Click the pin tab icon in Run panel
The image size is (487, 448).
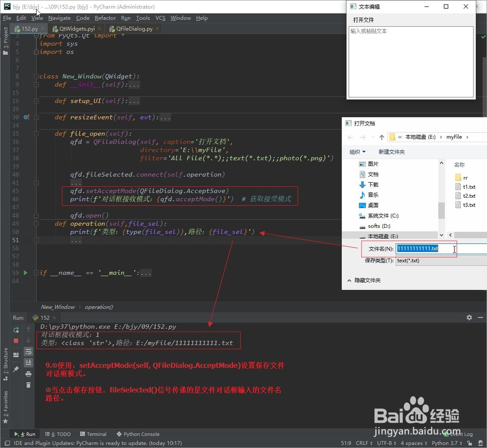tap(16, 369)
